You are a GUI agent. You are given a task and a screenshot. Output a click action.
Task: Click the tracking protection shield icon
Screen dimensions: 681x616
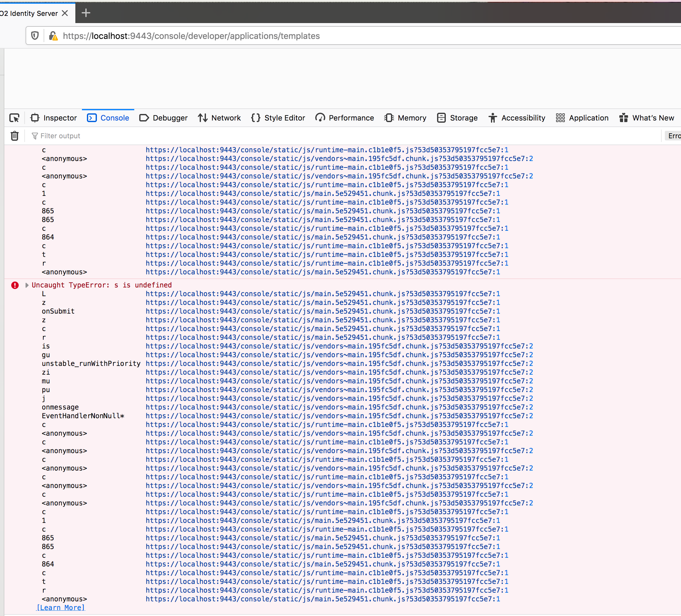point(35,36)
